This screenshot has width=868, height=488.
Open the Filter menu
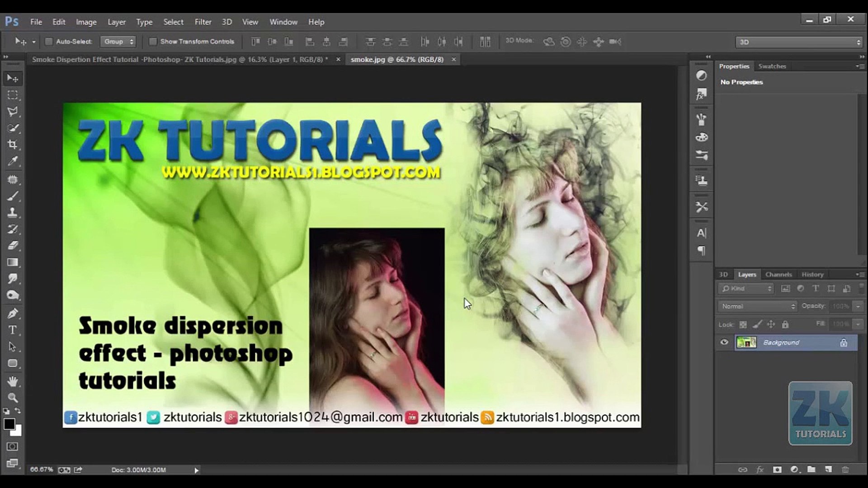tap(203, 22)
